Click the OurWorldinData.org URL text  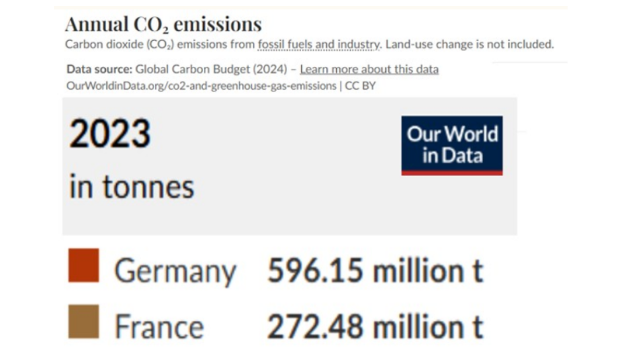[x=201, y=86]
